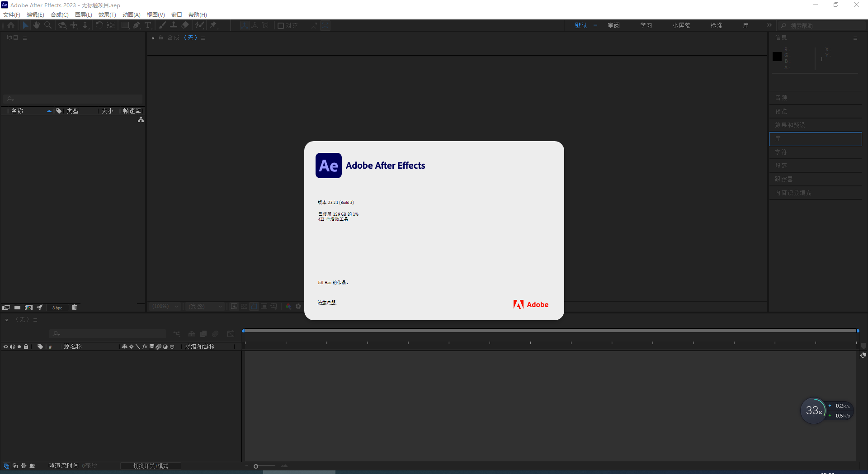This screenshot has width=868, height=474.
Task: Enable the 对齐 snapping checkbox
Action: [x=281, y=26]
